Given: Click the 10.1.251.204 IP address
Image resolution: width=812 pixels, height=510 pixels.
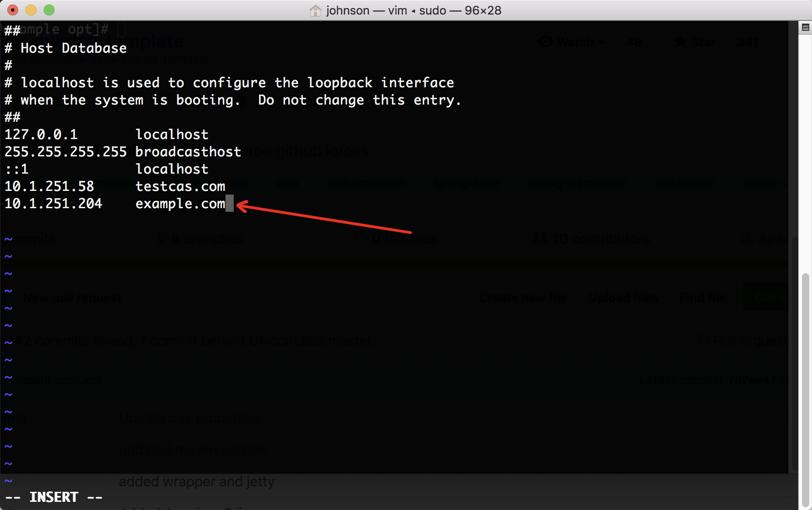Looking at the screenshot, I should coord(53,204).
